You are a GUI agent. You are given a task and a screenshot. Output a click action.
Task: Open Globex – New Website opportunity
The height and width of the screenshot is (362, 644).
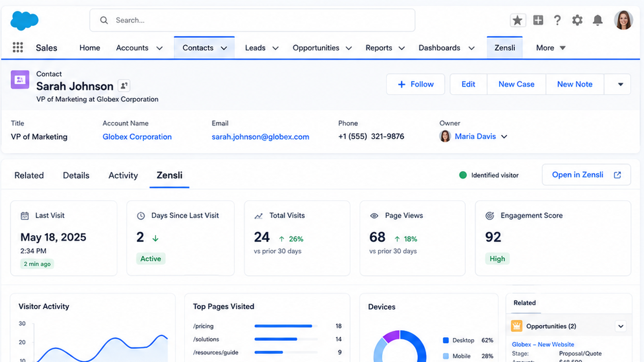[x=543, y=344]
